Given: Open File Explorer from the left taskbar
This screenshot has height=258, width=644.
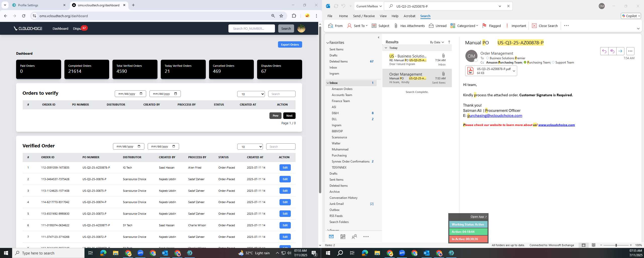Looking at the screenshot, I should tap(115, 253).
